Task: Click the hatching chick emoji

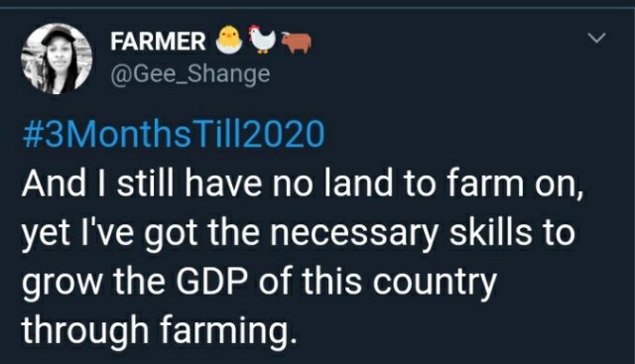Action: tap(229, 40)
